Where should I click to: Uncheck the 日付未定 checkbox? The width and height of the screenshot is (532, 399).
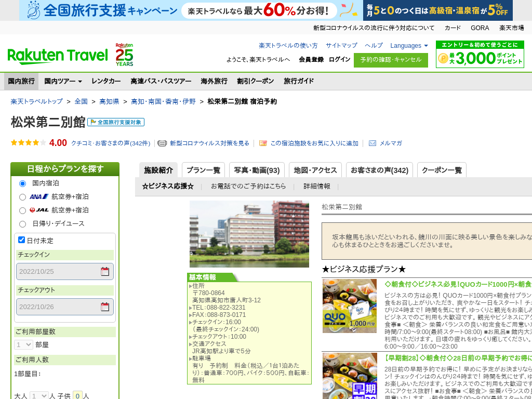22,240
